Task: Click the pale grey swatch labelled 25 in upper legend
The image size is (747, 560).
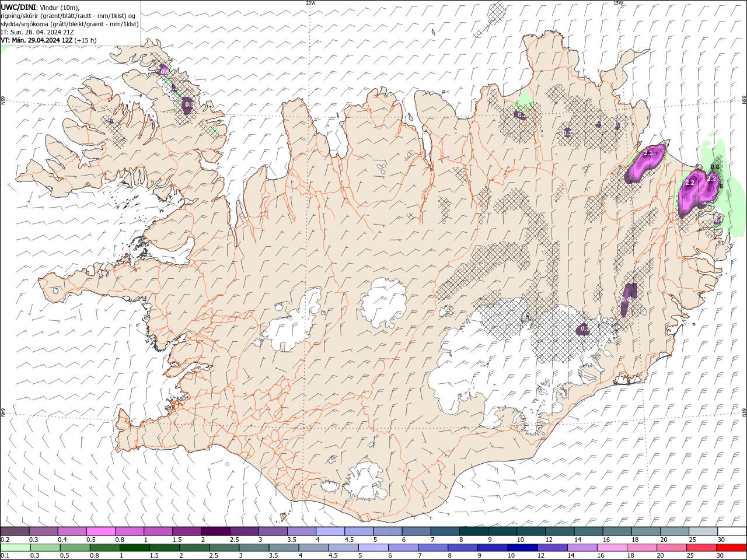Action: click(x=703, y=531)
